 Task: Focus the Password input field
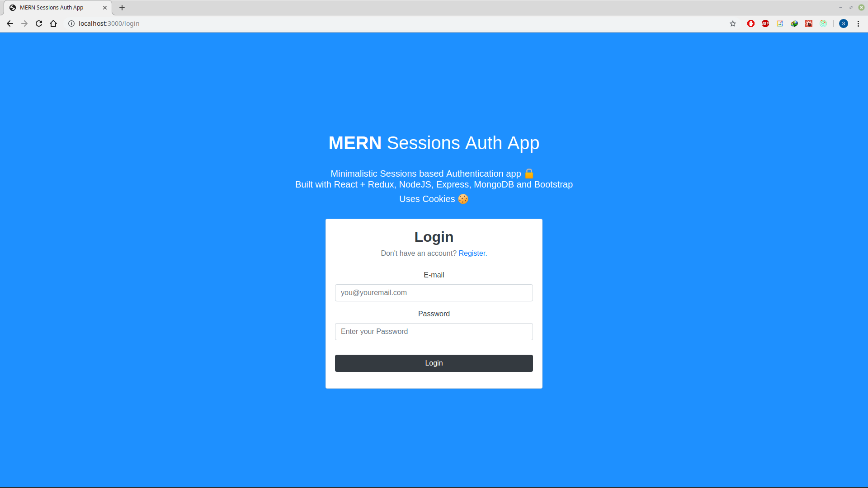click(x=434, y=332)
